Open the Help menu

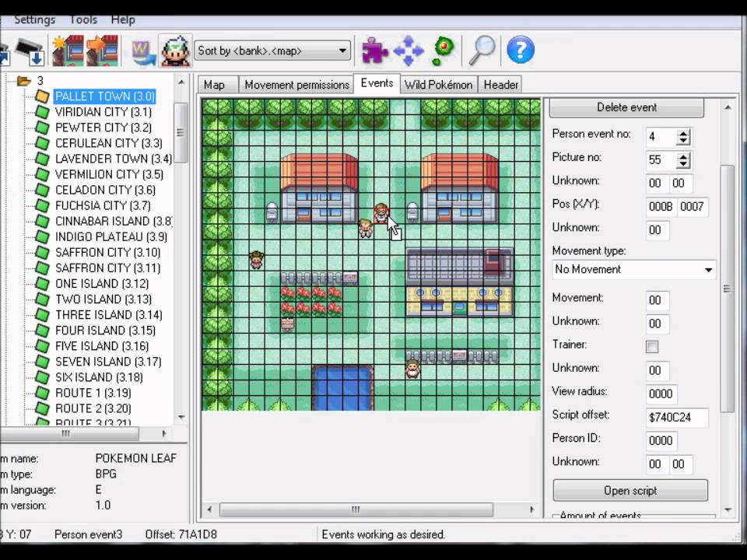pyautogui.click(x=123, y=19)
